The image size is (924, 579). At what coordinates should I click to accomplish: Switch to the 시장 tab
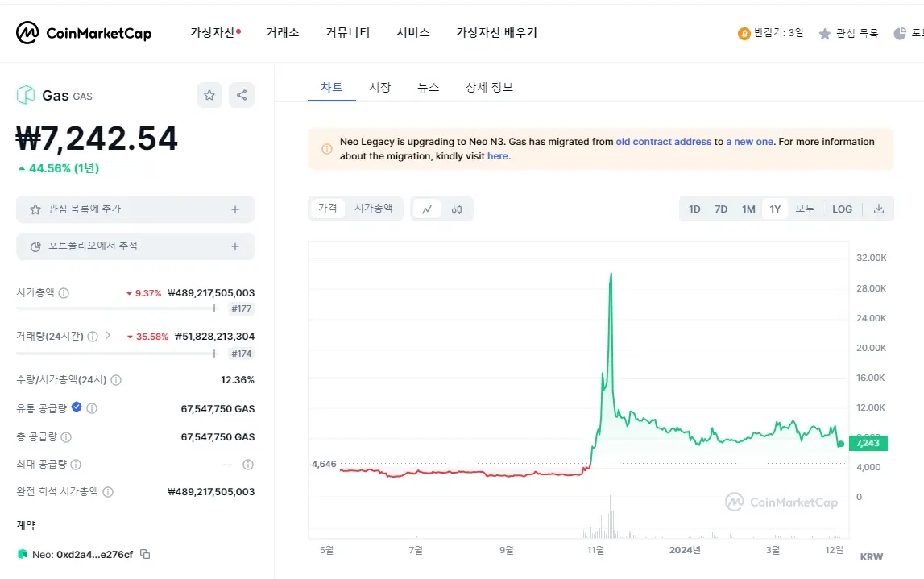coord(380,87)
